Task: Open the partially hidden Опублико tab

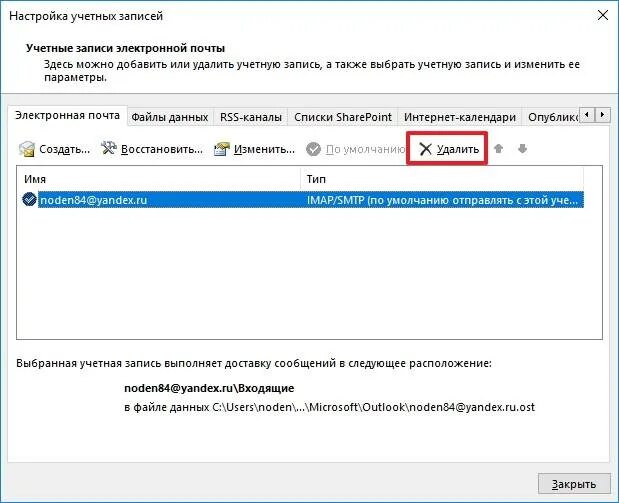Action: coord(552,117)
